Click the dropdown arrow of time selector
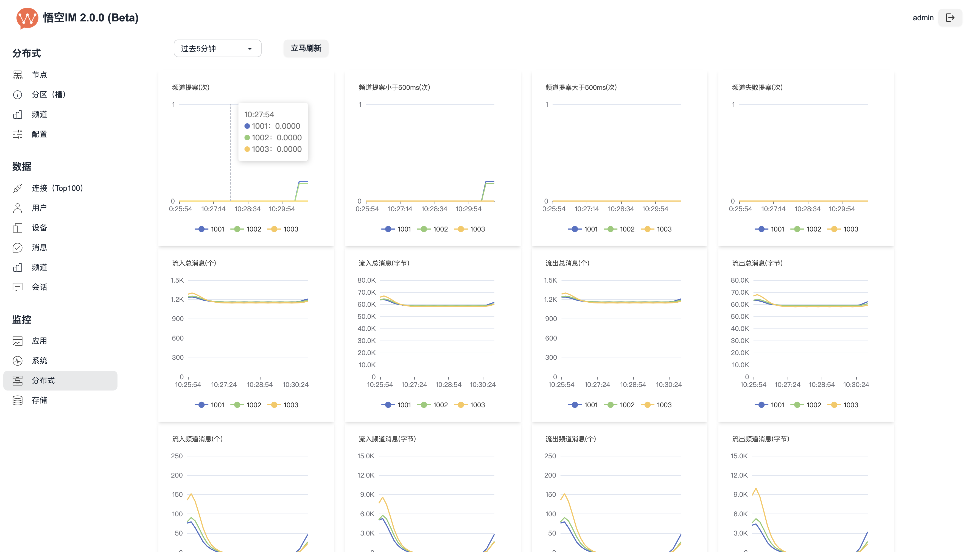This screenshot has height=552, width=980. pyautogui.click(x=250, y=49)
